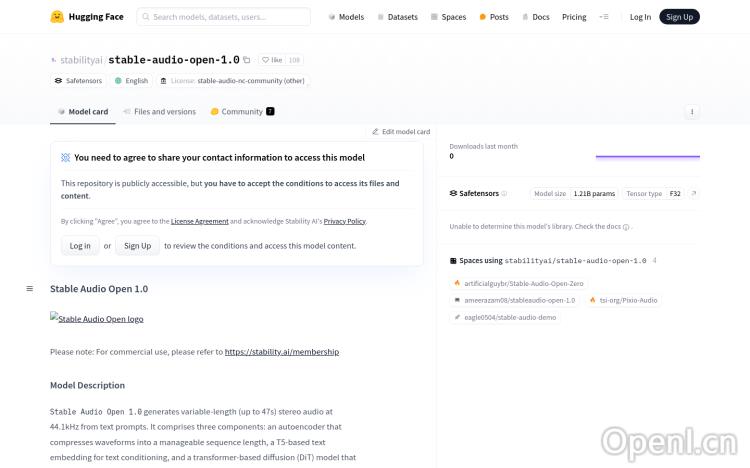The height and width of the screenshot is (468, 750).
Task: Click the heart like button
Action: (x=272, y=60)
